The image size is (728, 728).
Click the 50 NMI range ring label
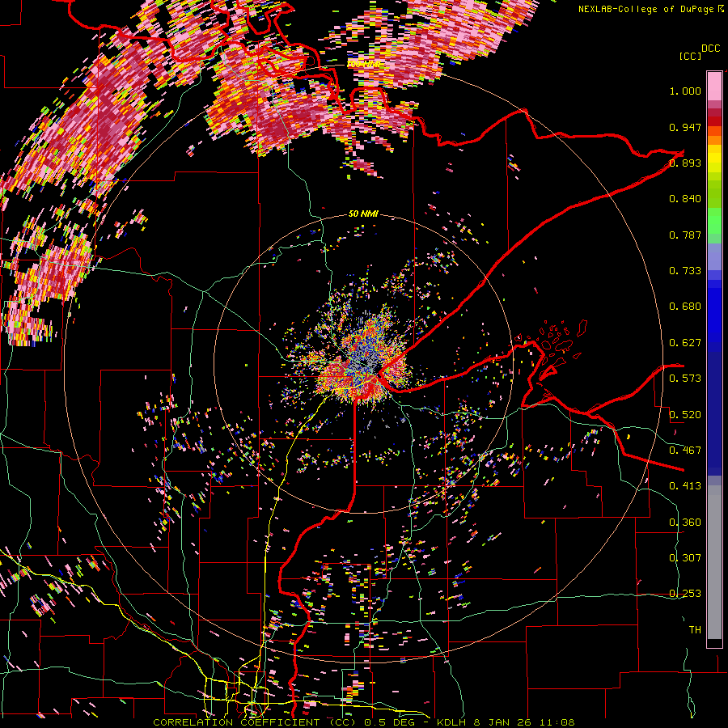[363, 214]
